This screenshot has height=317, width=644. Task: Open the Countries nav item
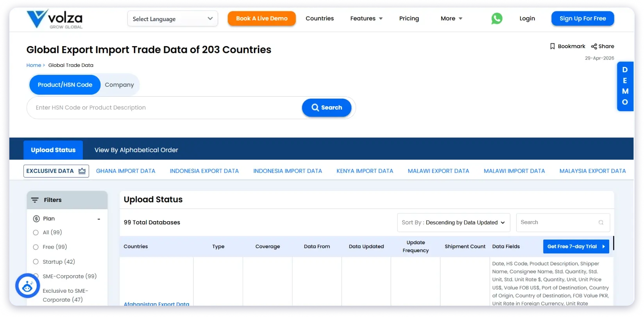(x=320, y=18)
